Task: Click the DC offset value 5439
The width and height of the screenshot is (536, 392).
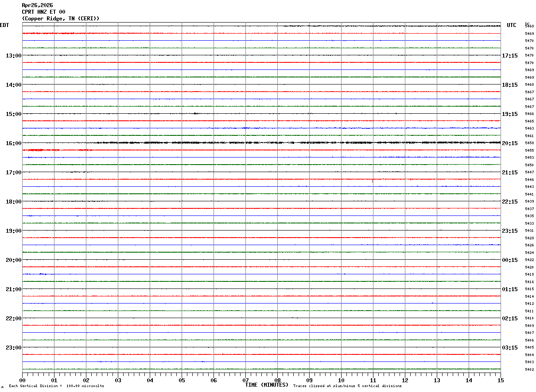Action: (x=529, y=201)
